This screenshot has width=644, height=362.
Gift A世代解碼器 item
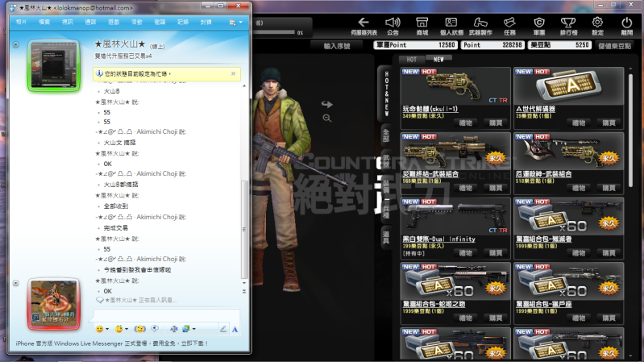tap(578, 123)
